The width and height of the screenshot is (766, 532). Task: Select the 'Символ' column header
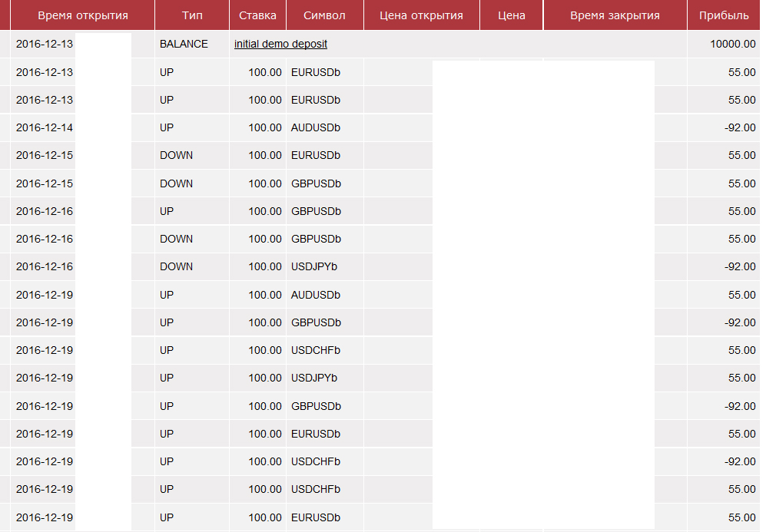pyautogui.click(x=324, y=15)
